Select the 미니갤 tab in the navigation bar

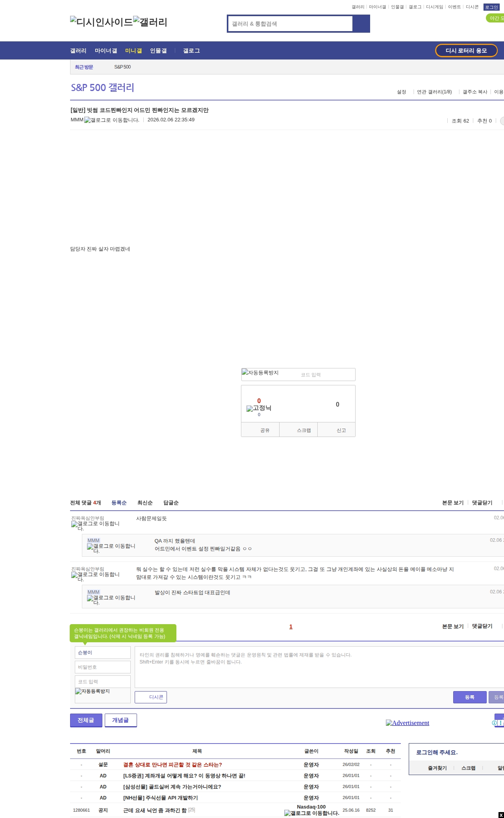point(133,50)
